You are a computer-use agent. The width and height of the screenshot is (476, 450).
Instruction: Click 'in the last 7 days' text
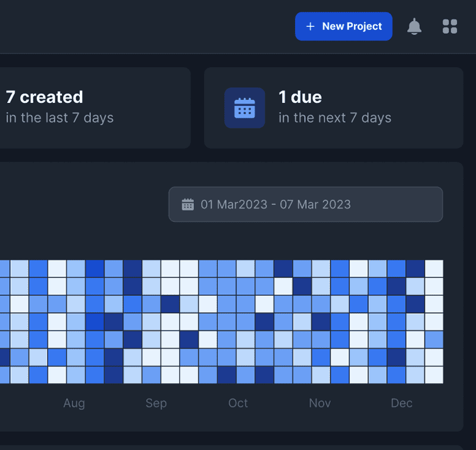[x=60, y=118]
